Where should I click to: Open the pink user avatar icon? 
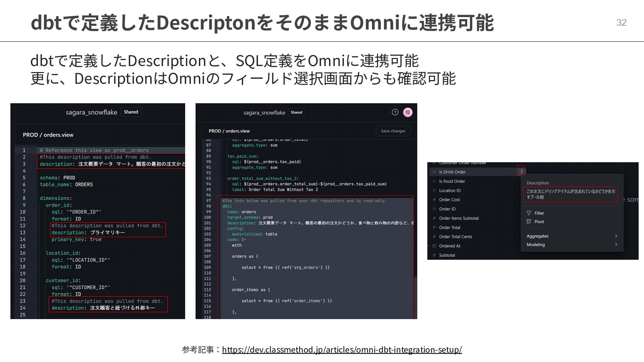[408, 112]
